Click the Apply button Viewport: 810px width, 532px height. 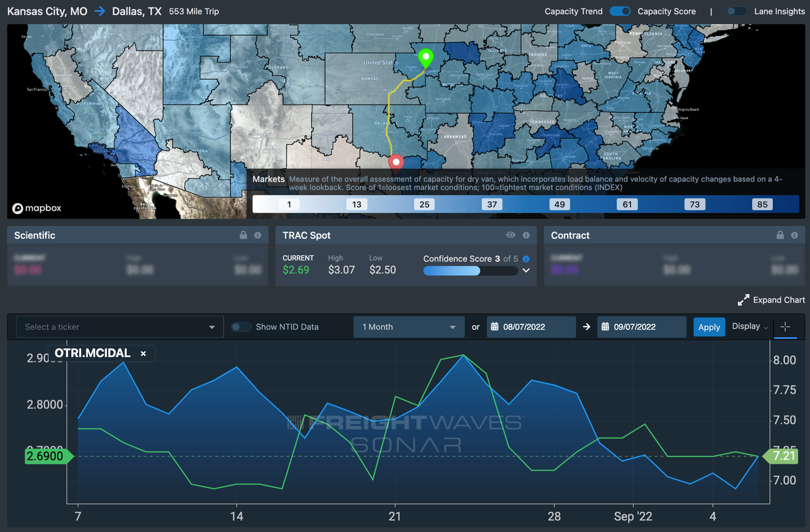[x=709, y=327]
